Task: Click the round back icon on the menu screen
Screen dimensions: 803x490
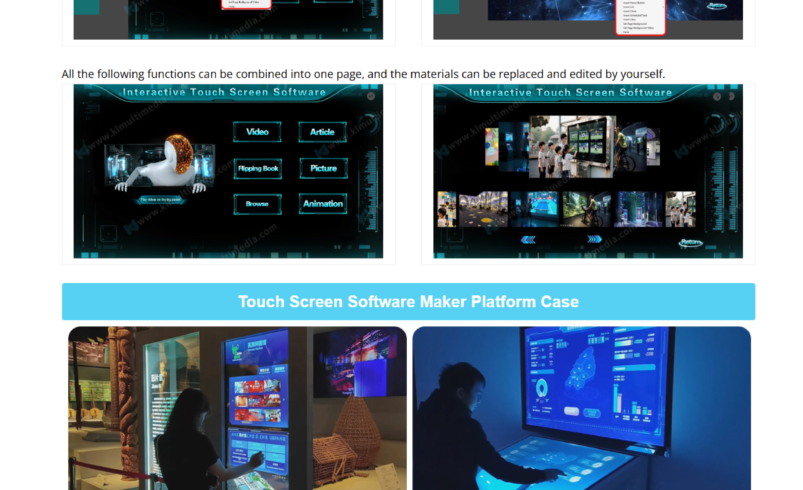Action: [x=371, y=96]
